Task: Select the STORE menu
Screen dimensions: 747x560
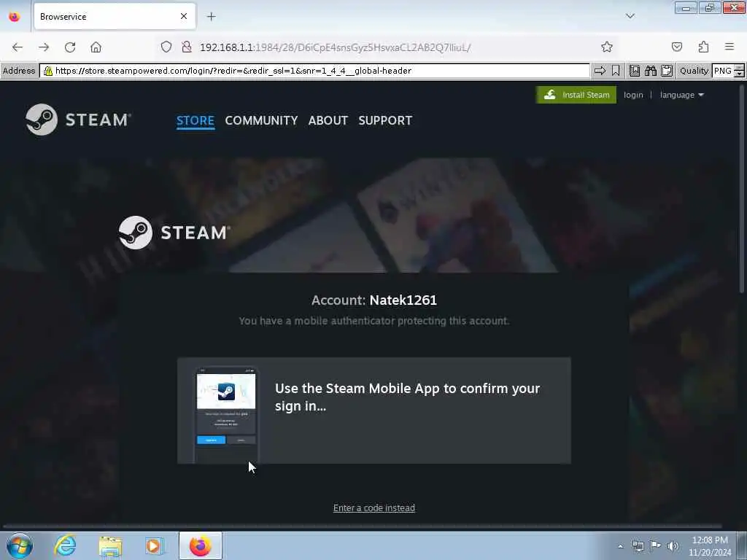Action: click(196, 120)
